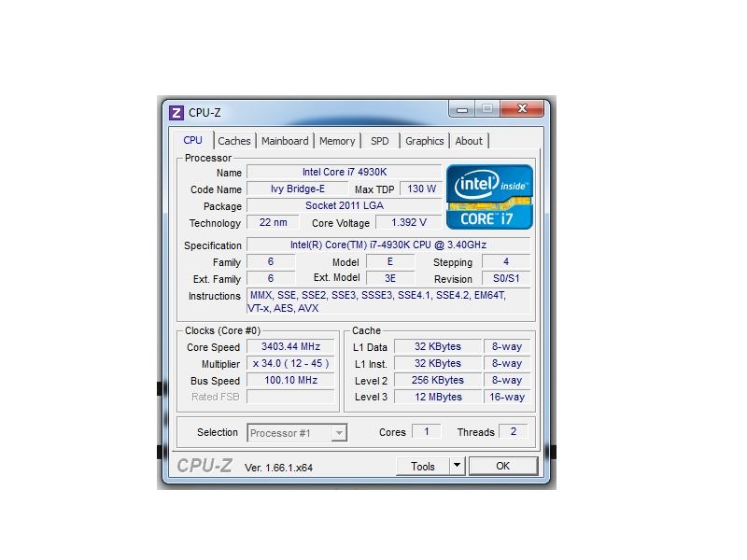
Task: Show the About tab
Action: (469, 141)
